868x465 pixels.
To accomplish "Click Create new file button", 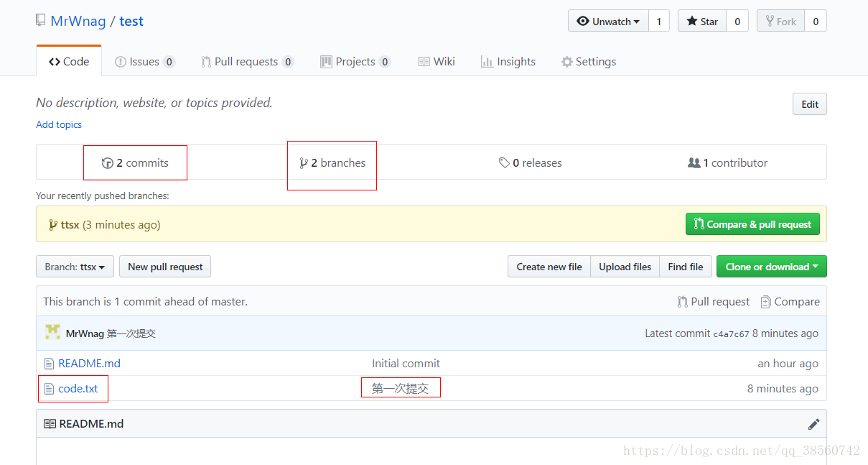I will pos(549,267).
